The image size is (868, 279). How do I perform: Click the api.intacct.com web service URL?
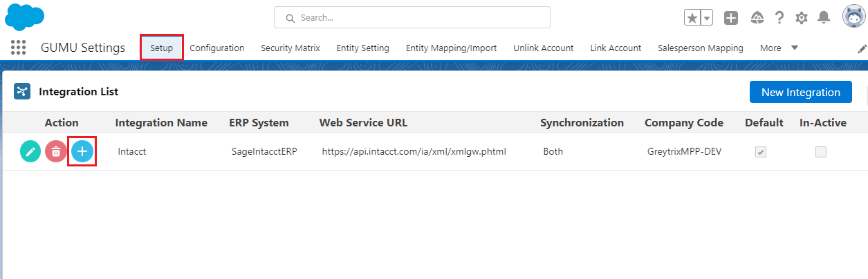414,151
